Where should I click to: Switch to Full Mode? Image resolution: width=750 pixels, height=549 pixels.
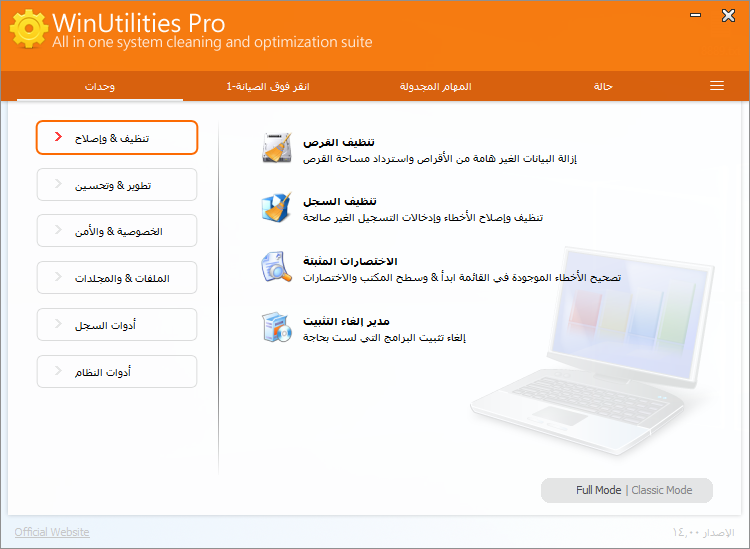point(598,490)
